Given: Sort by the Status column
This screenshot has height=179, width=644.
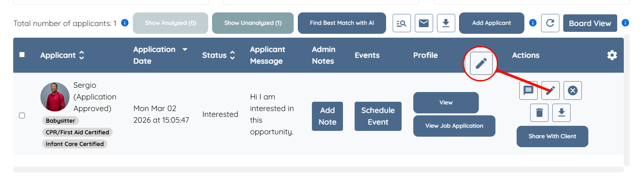Looking at the screenshot, I should (x=232, y=55).
